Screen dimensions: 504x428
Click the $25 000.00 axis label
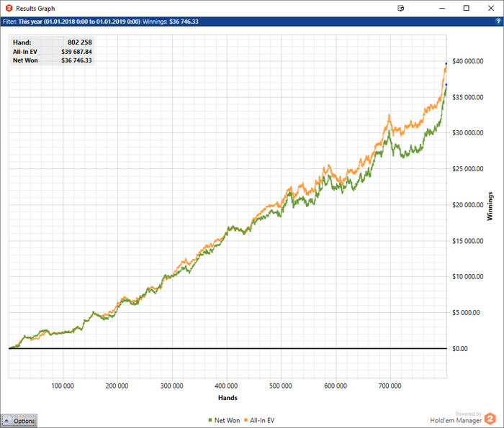click(468, 169)
